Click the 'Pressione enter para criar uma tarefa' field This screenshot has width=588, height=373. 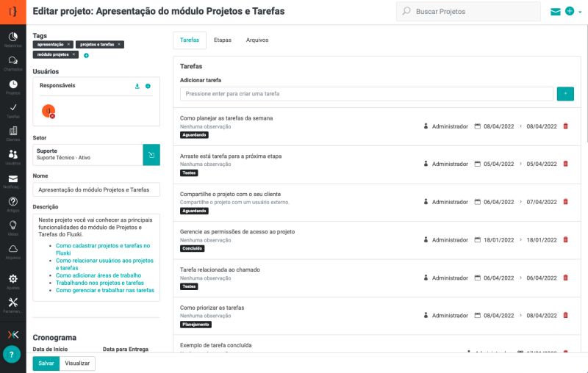point(366,94)
